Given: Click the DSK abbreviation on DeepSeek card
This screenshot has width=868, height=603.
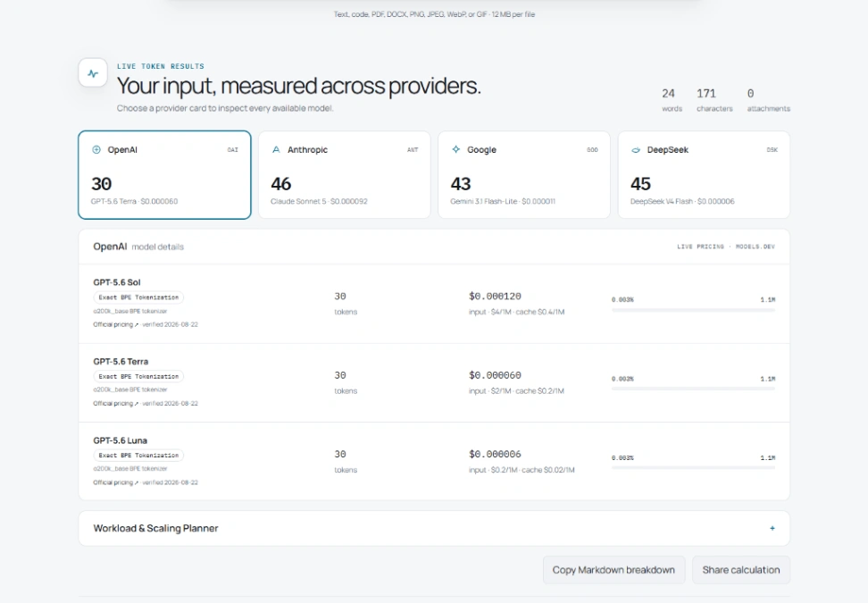Looking at the screenshot, I should coord(772,149).
